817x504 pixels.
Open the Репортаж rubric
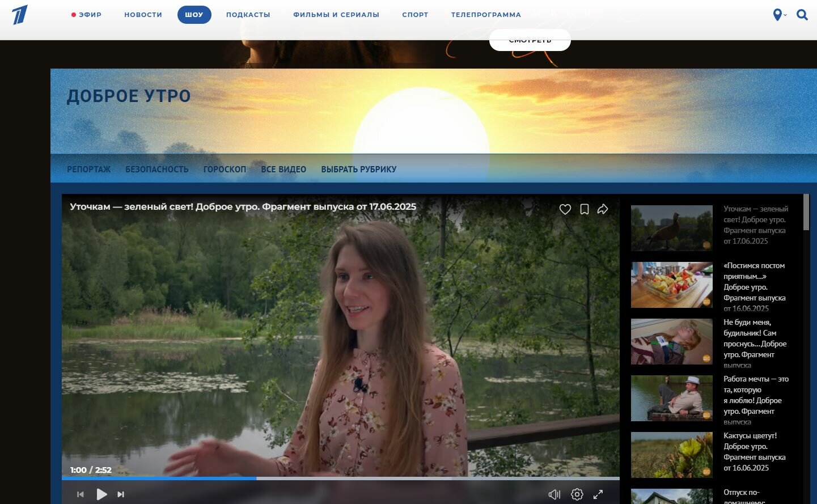[89, 169]
